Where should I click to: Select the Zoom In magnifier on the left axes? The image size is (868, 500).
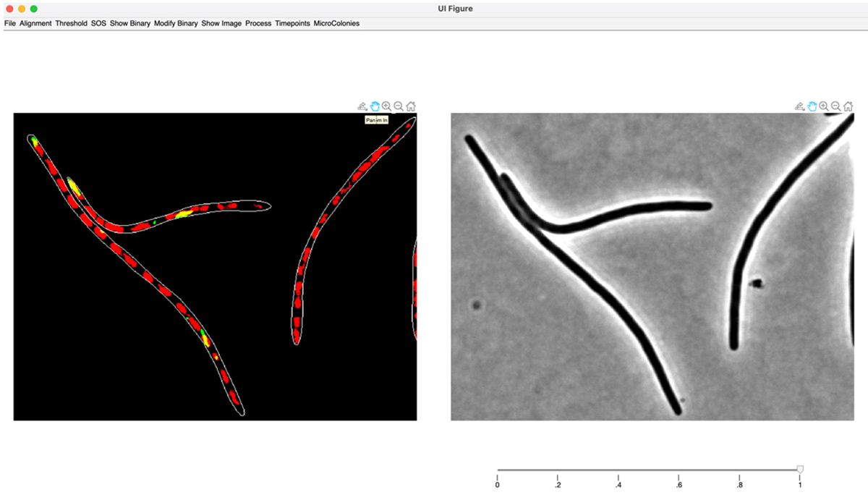[387, 106]
